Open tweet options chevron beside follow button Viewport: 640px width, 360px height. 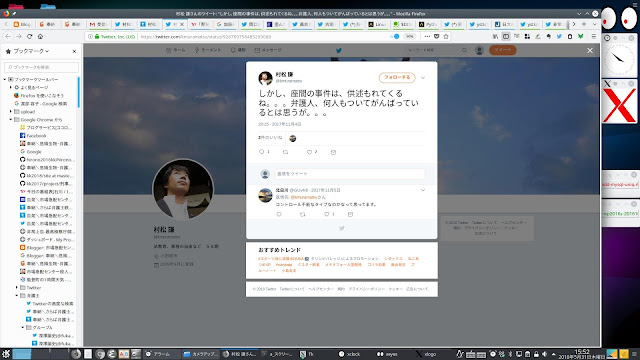423,78
